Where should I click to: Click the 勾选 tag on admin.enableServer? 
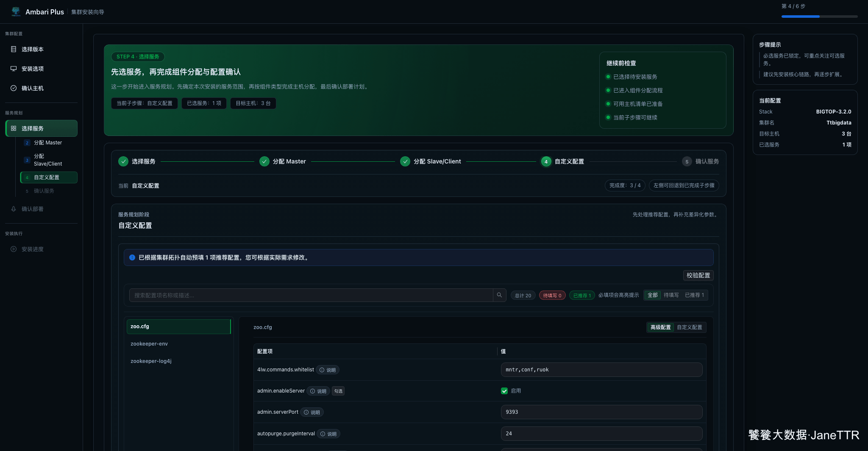coord(338,391)
